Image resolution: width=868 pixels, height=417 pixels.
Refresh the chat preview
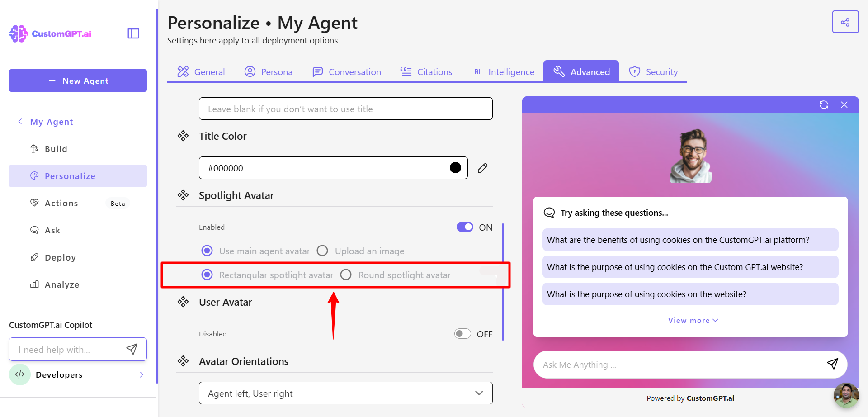tap(824, 105)
